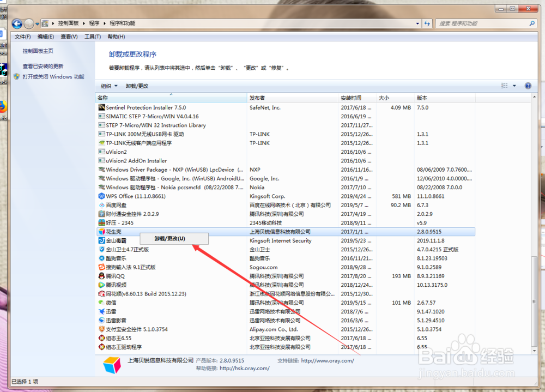This screenshot has height=392, width=545.
Task: Click the 金山毒霸 program icon
Action: (x=101, y=240)
